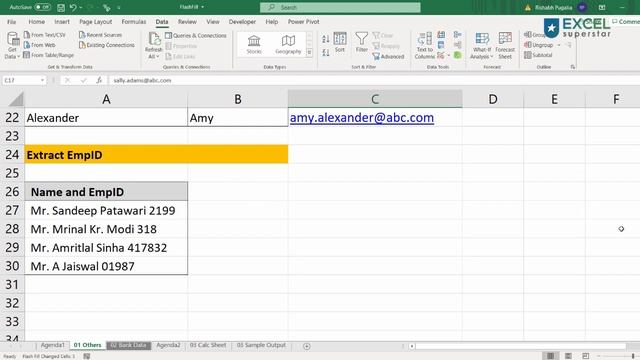Open the File menu
640x360 pixels.
point(11,22)
